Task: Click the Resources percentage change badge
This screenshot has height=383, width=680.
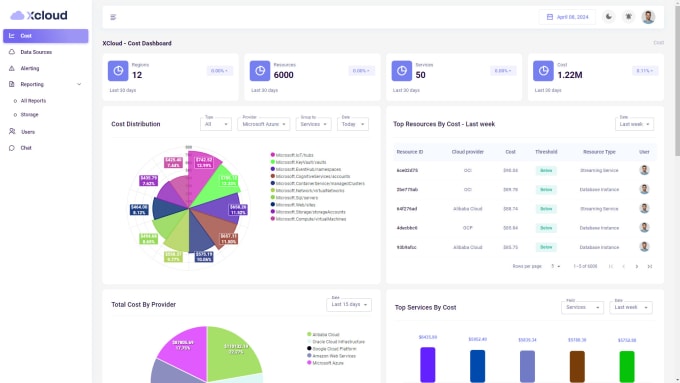Action: (x=362, y=71)
